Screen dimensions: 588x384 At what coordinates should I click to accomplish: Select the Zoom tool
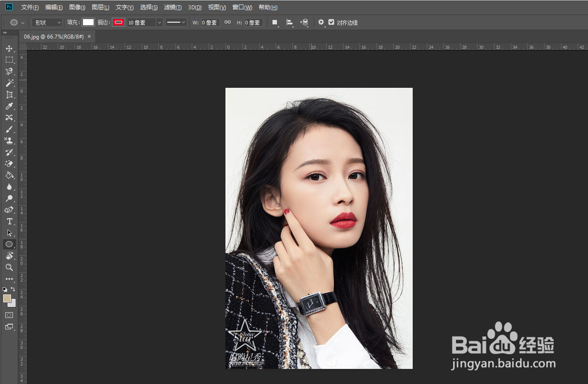click(x=9, y=267)
